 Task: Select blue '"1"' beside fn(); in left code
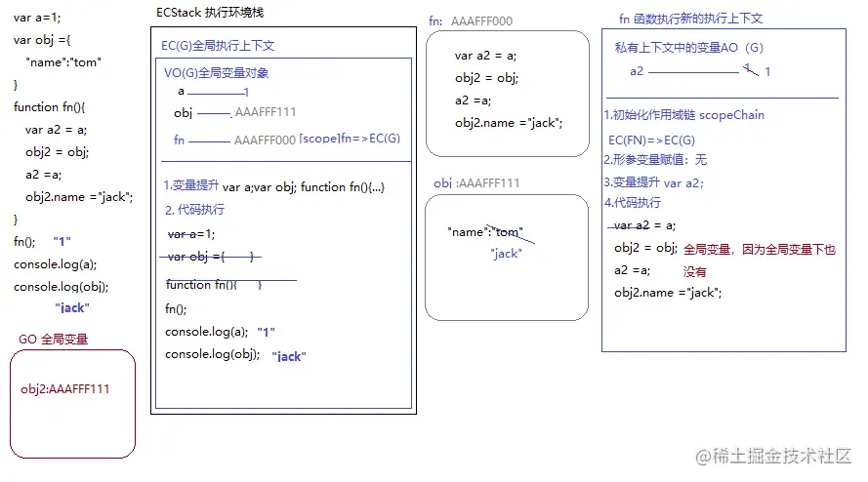[x=62, y=242]
